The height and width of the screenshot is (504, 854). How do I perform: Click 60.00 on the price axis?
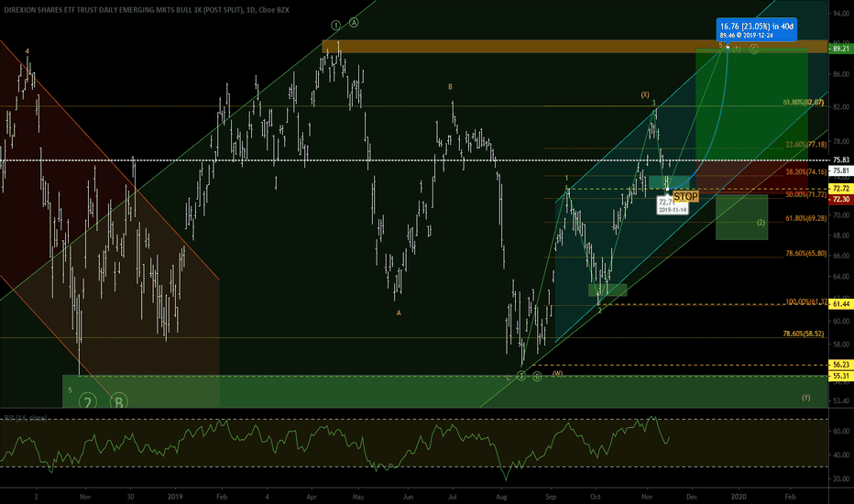(841, 321)
